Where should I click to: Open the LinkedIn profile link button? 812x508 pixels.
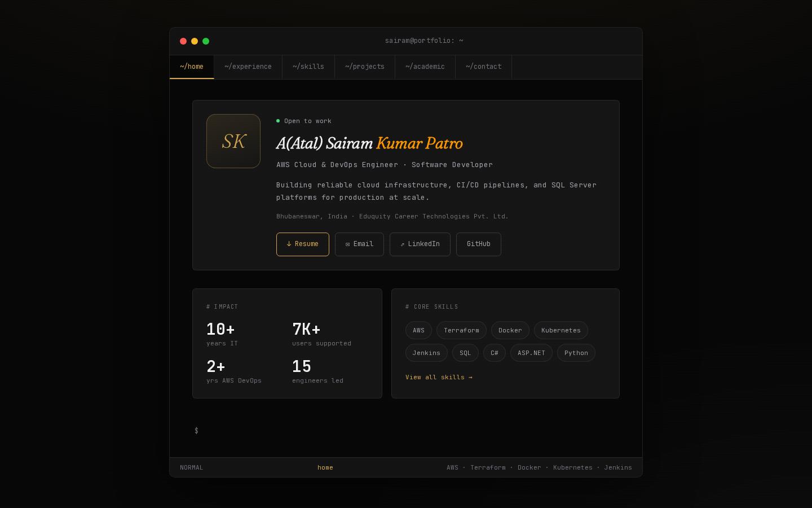point(420,244)
